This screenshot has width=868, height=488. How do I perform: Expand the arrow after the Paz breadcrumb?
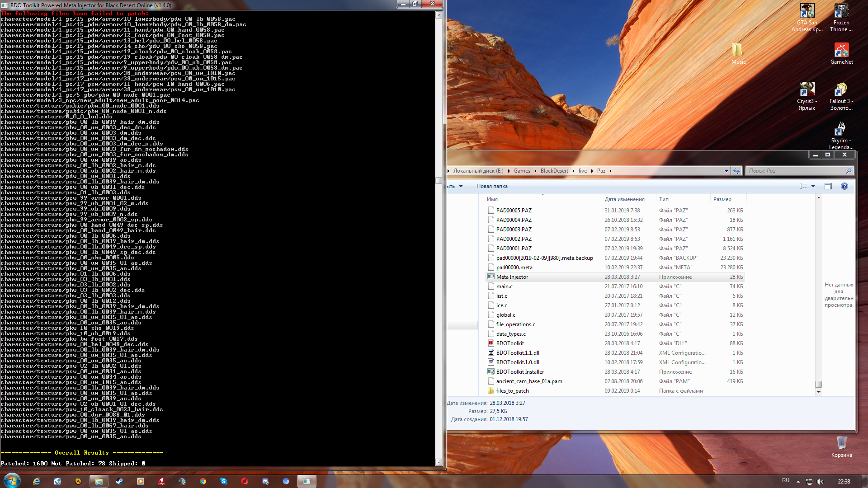click(610, 171)
